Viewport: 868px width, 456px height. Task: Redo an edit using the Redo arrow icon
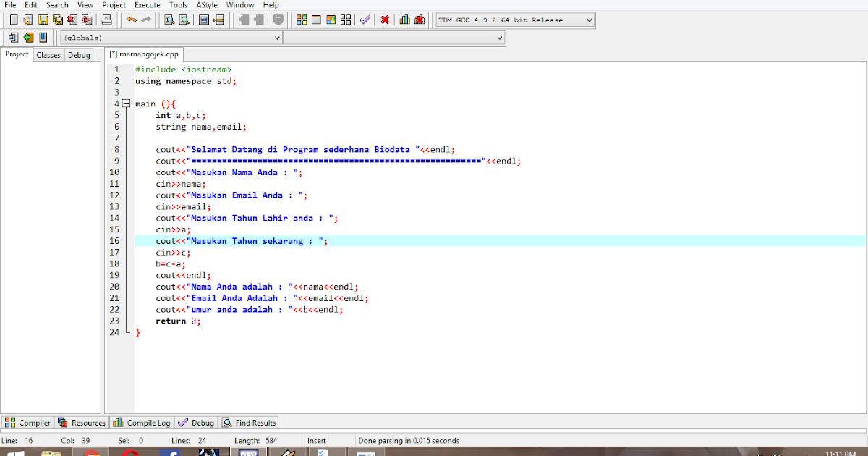[145, 20]
